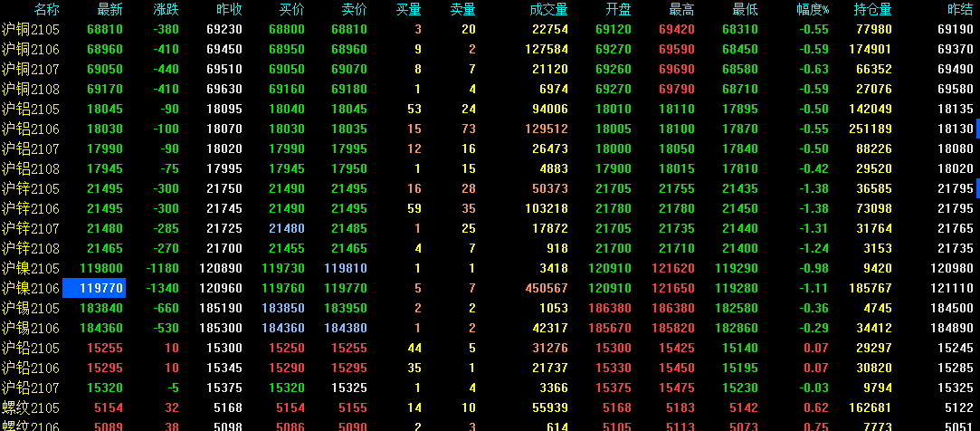This screenshot has width=980, height=431.
Task: Choose the 沪铝2108 contract name
Action: click(x=30, y=169)
